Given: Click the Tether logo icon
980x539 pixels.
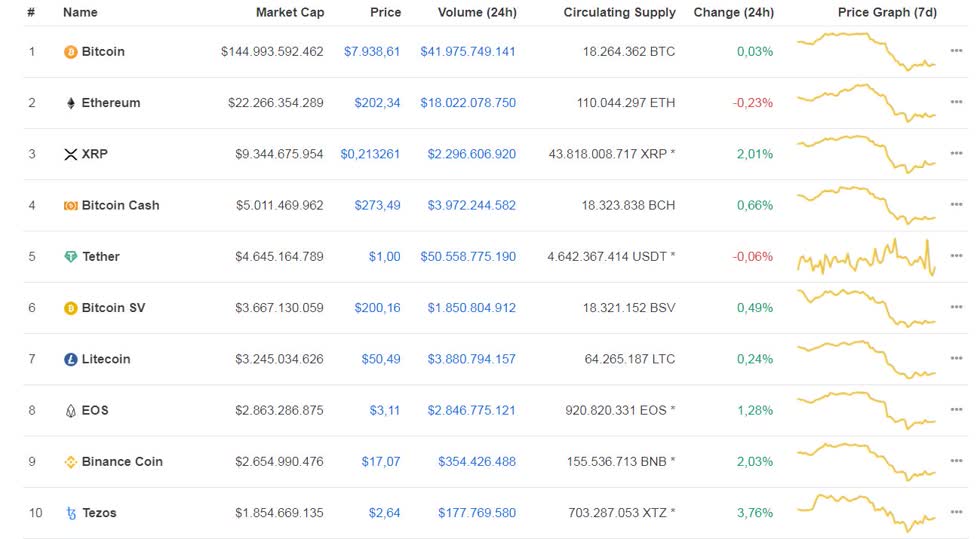Looking at the screenshot, I should 71,256.
